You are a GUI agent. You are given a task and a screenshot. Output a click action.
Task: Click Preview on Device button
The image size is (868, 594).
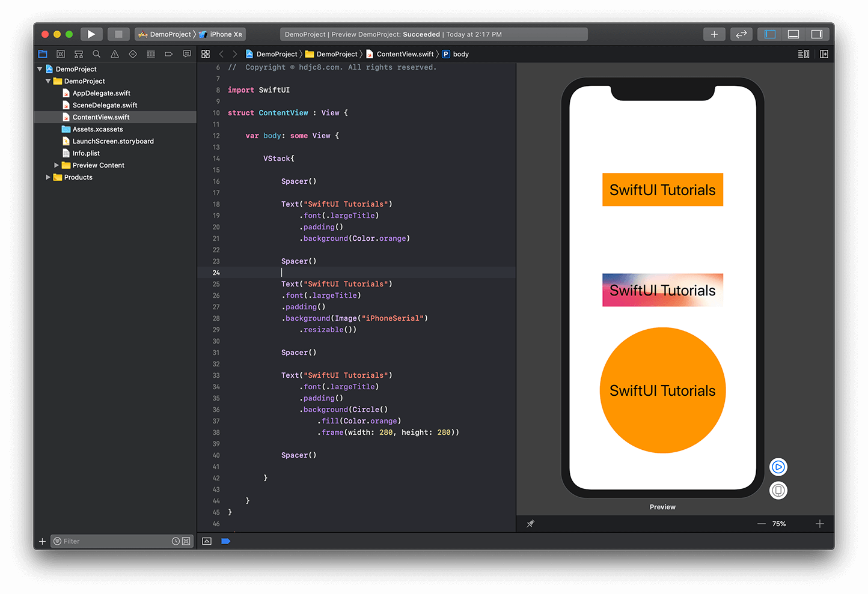click(778, 491)
